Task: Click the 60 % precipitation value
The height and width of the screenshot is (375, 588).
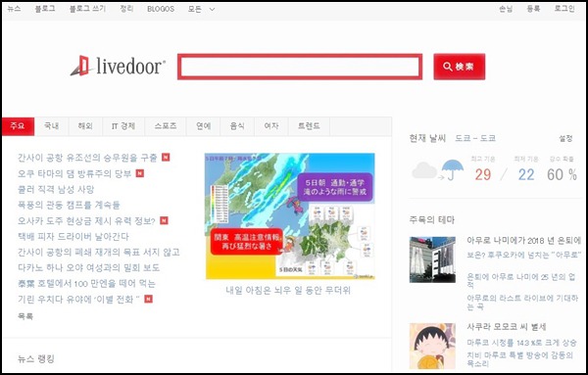Action: tap(562, 174)
